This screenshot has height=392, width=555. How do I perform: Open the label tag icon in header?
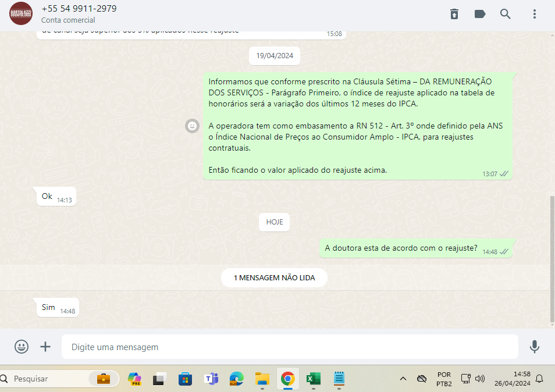(479, 14)
